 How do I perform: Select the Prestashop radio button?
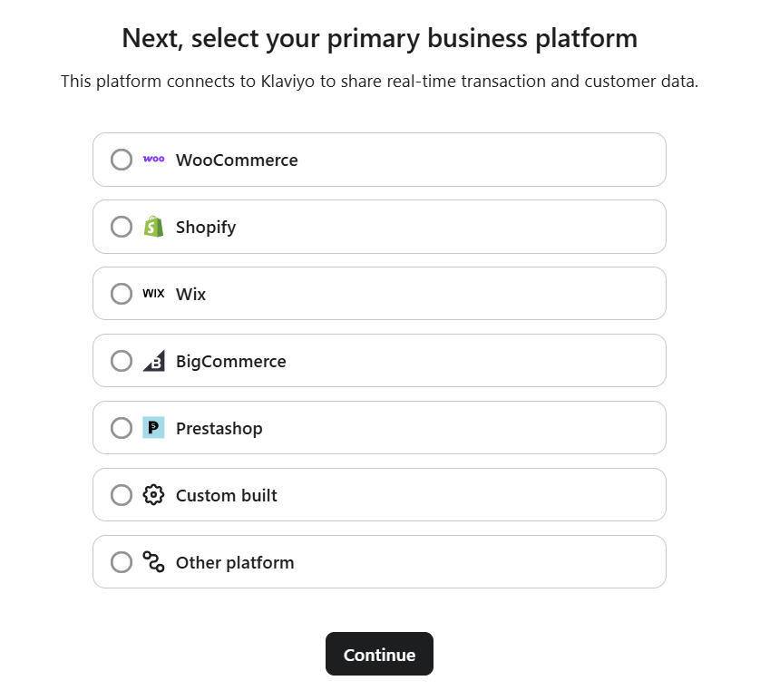click(x=122, y=427)
